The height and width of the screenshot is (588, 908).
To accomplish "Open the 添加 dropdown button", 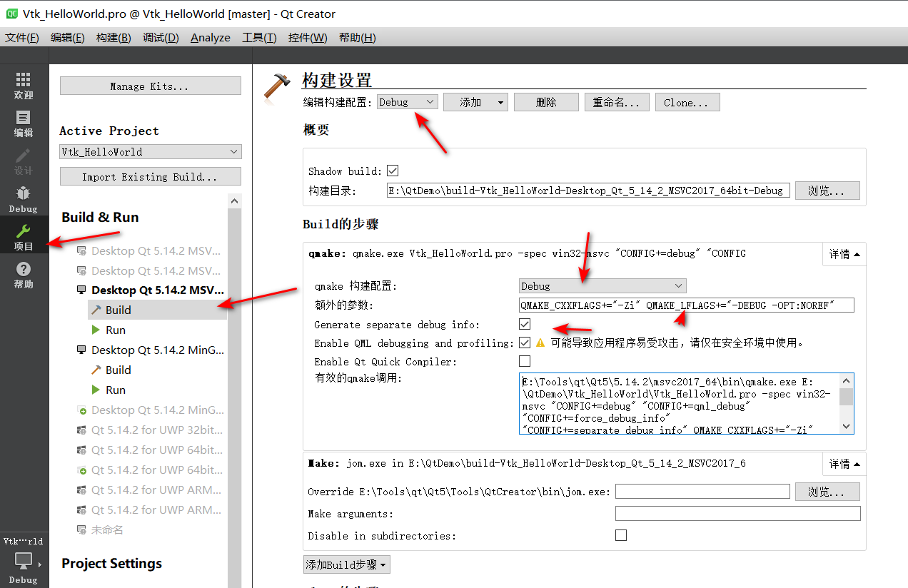I will click(475, 103).
